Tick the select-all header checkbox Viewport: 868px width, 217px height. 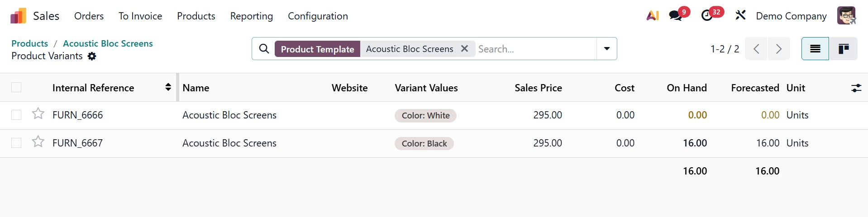pos(16,87)
